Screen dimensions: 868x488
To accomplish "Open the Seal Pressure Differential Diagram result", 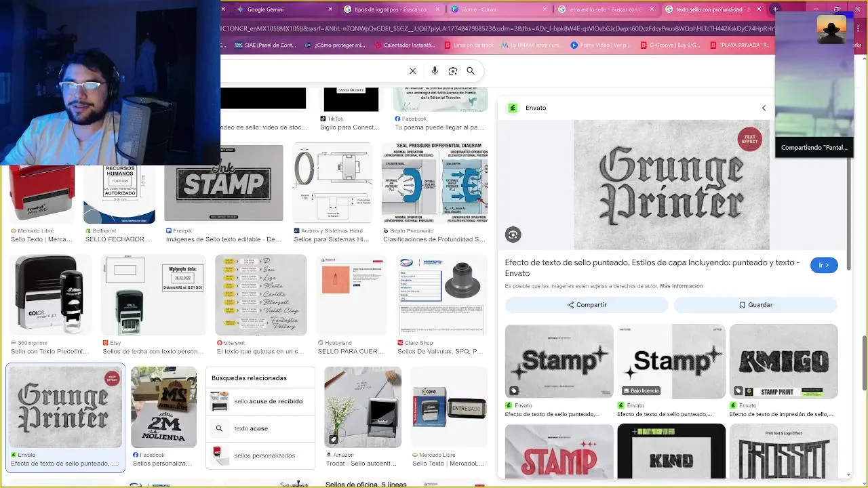I will click(x=435, y=183).
